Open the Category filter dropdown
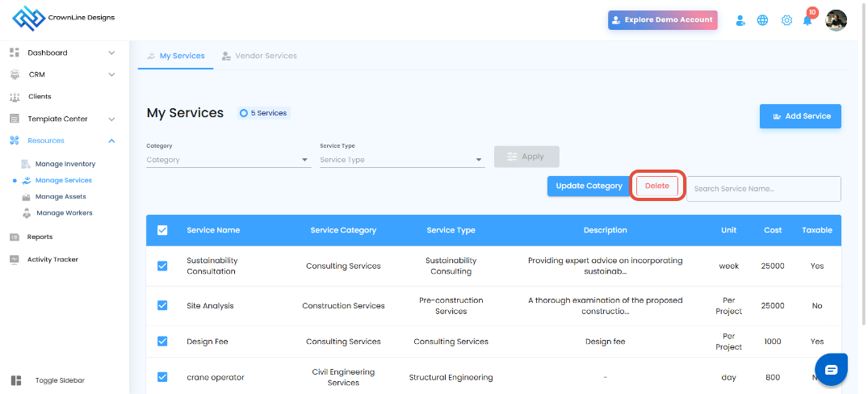The height and width of the screenshot is (394, 868). (x=228, y=160)
